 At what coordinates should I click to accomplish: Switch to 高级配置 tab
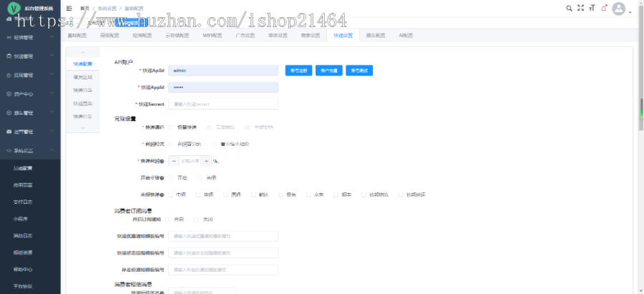click(109, 36)
